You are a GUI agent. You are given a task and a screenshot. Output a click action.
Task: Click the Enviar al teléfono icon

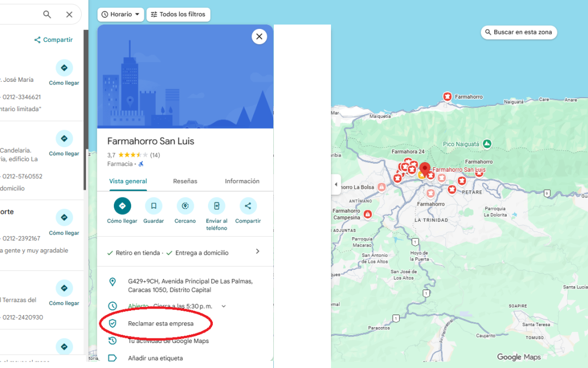[x=216, y=206]
